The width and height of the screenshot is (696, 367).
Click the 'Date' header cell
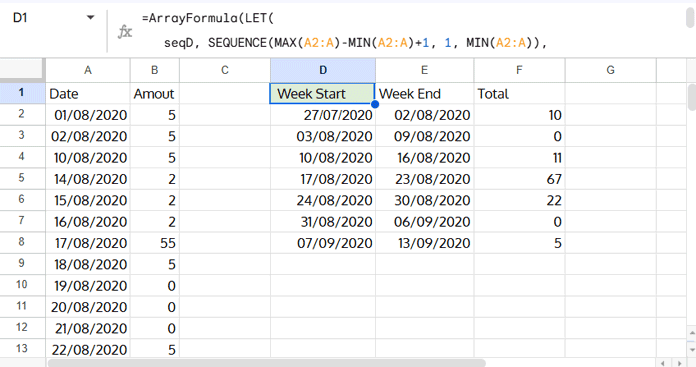(x=88, y=94)
